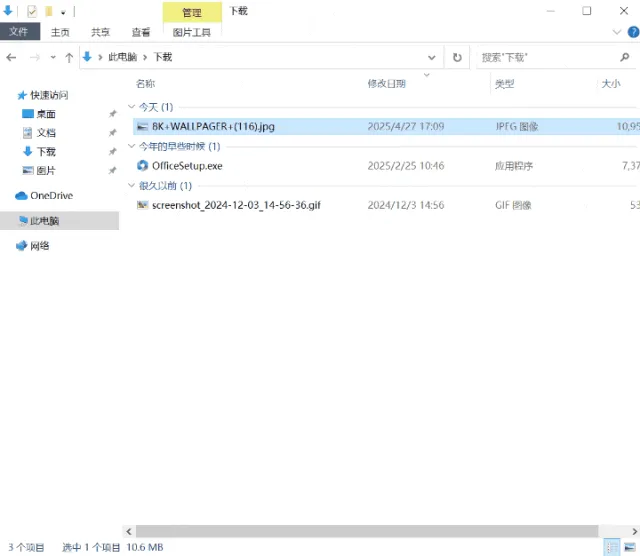640x556 pixels.
Task: Expand the ribbon with the chevron
Action: [617, 32]
